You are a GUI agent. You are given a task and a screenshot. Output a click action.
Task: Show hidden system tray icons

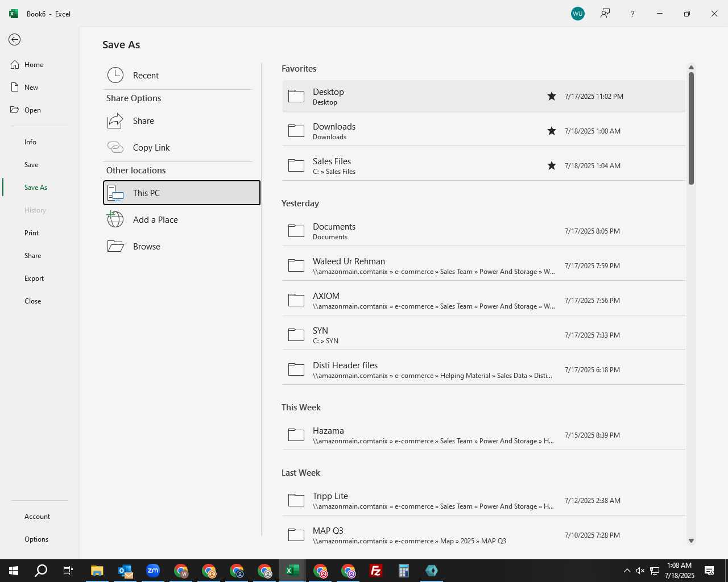point(627,571)
